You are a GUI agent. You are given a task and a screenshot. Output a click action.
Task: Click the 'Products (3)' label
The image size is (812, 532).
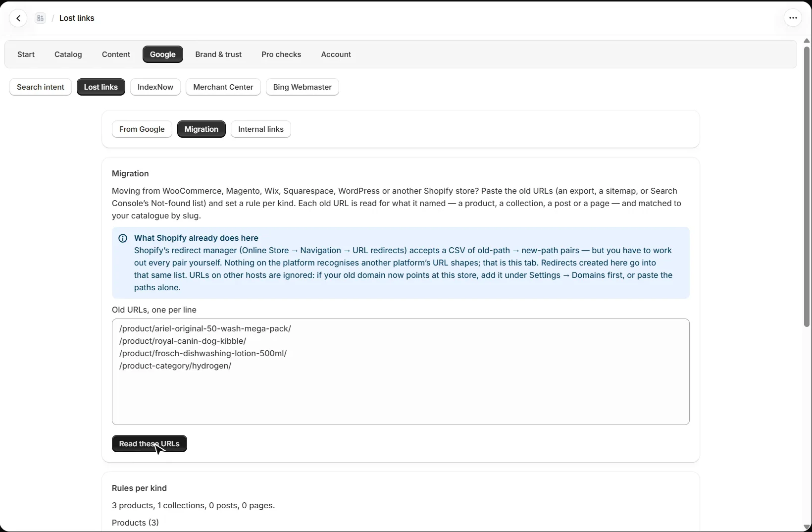tap(135, 523)
